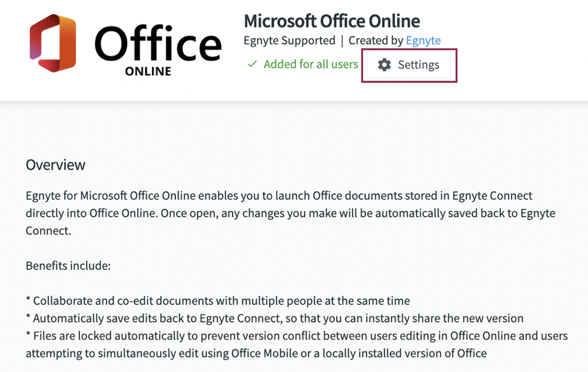Click the "Egnyte for Microsoft Office Online" paragraph

coord(291,213)
